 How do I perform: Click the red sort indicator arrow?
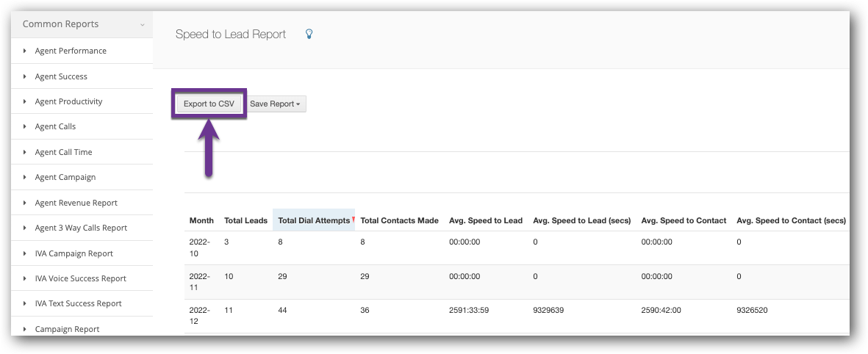353,219
